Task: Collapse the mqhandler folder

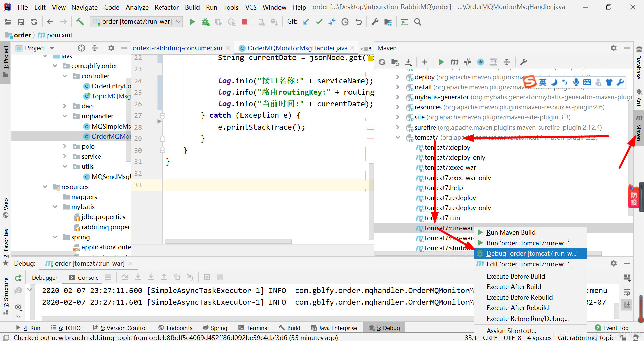Action: pyautogui.click(x=65, y=116)
